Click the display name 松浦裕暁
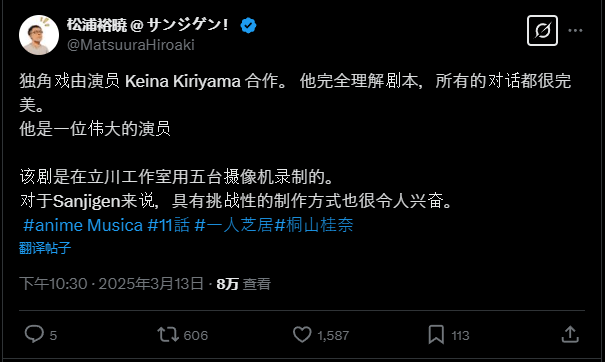The width and height of the screenshot is (605, 362). 97,25
